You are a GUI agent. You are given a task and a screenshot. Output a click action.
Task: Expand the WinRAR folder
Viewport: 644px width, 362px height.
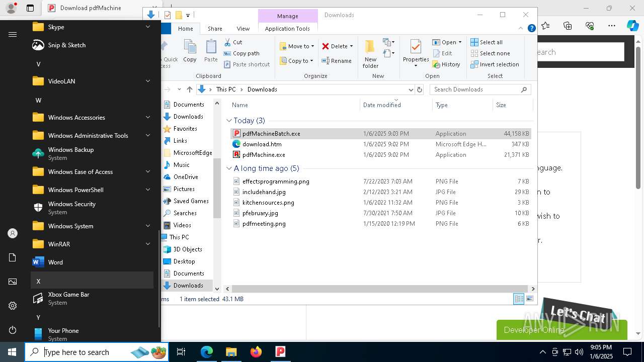pos(92,244)
